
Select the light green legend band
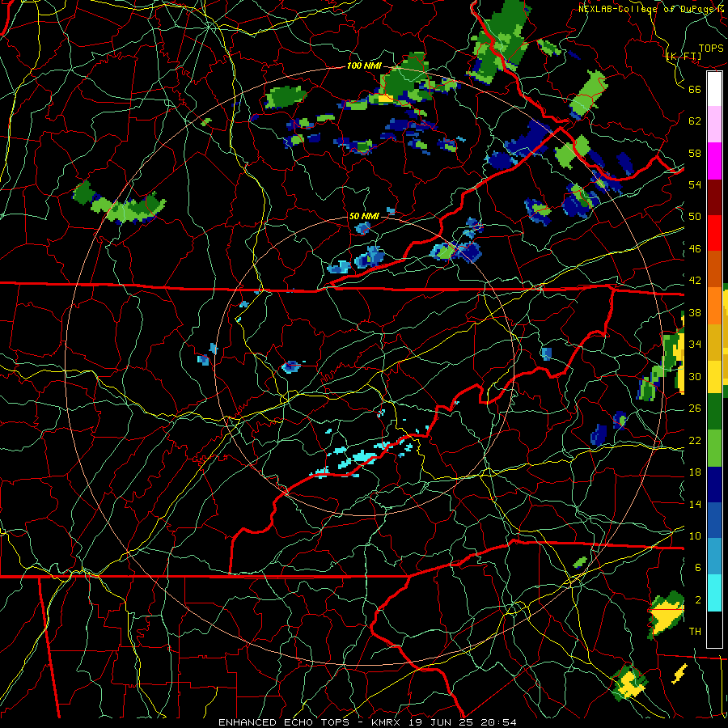click(x=714, y=448)
